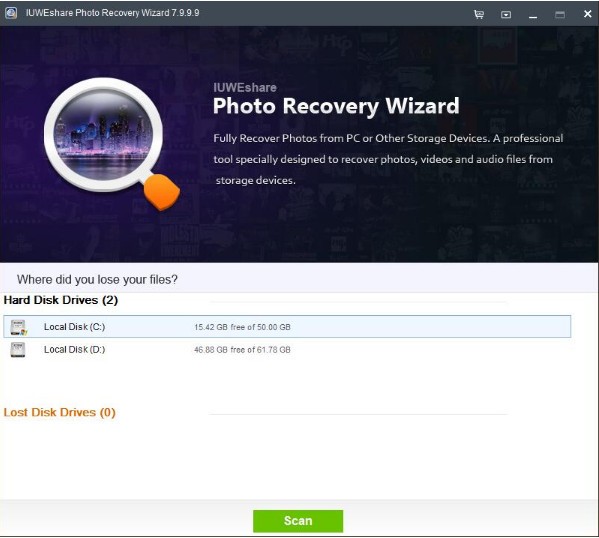Click '46.88 GB free of 61.78 GB'

242,350
